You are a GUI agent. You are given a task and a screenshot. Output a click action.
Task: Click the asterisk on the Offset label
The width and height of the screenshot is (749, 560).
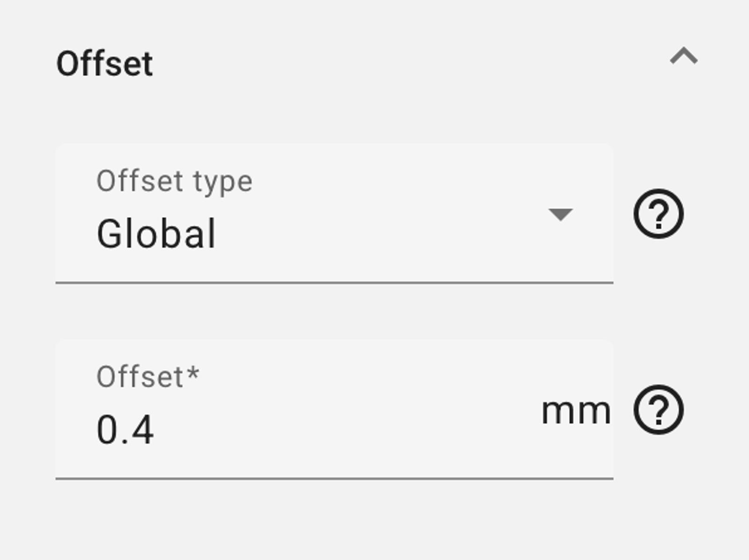click(x=193, y=373)
